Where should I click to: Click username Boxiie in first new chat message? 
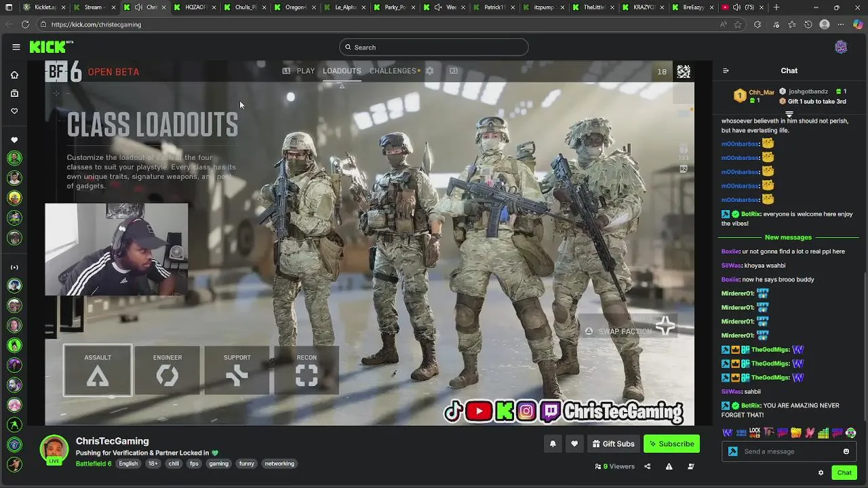click(x=730, y=251)
